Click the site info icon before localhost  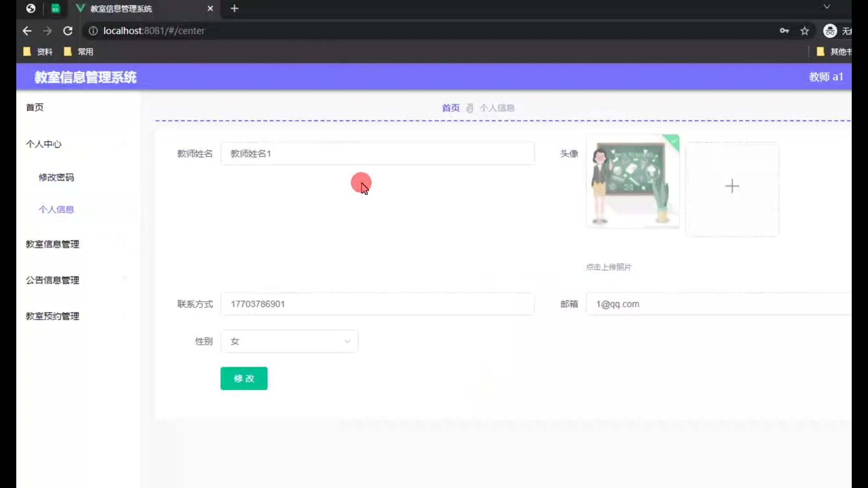pos(93,31)
